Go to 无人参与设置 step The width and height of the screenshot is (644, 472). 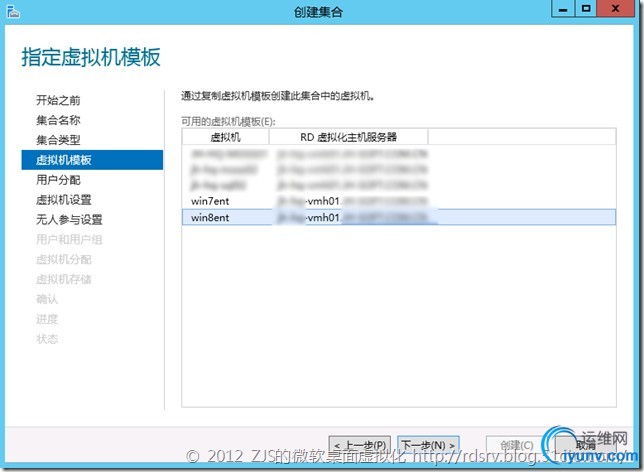click(x=69, y=220)
